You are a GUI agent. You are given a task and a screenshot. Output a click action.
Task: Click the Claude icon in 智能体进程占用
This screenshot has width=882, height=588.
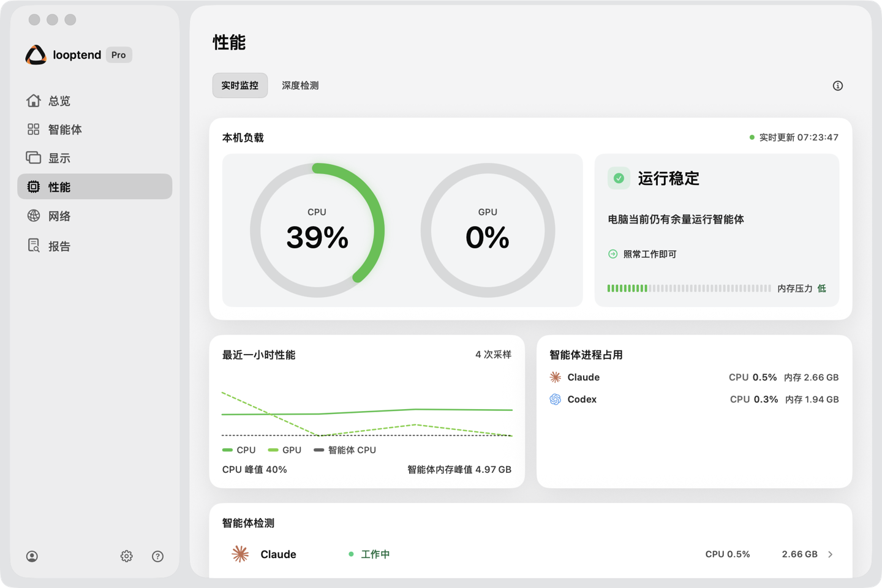tap(556, 377)
